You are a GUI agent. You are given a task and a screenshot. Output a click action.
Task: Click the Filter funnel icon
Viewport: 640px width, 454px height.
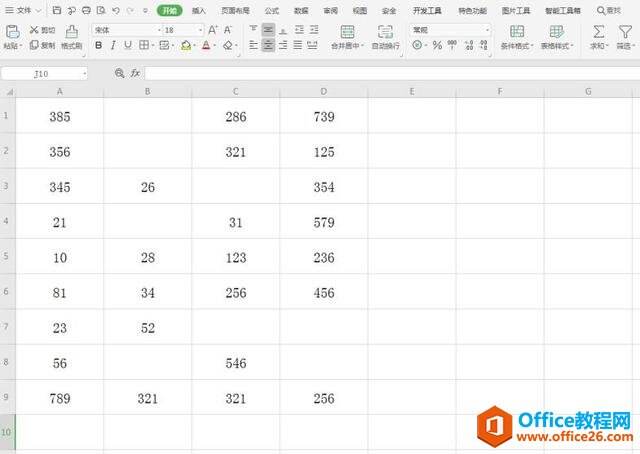(625, 31)
